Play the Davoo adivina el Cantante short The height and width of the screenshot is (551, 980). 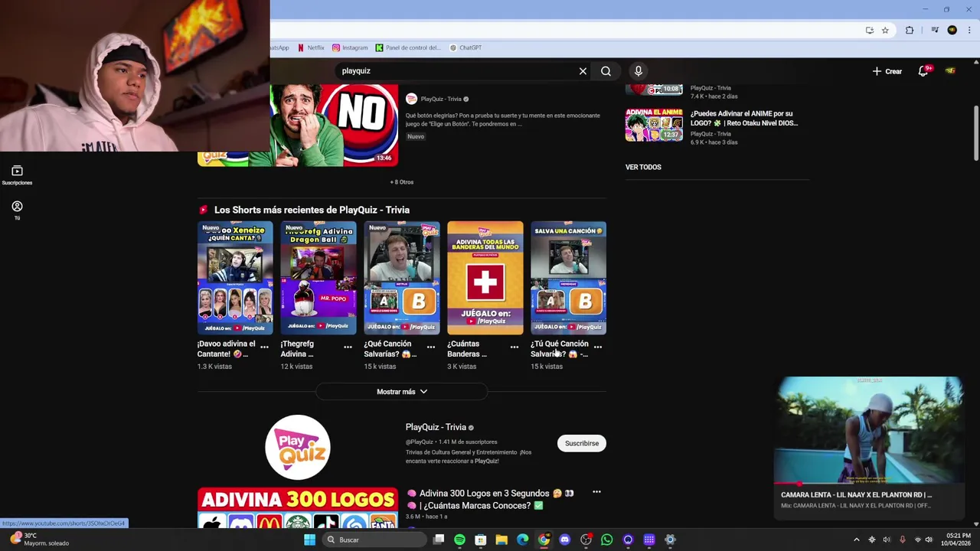(235, 278)
